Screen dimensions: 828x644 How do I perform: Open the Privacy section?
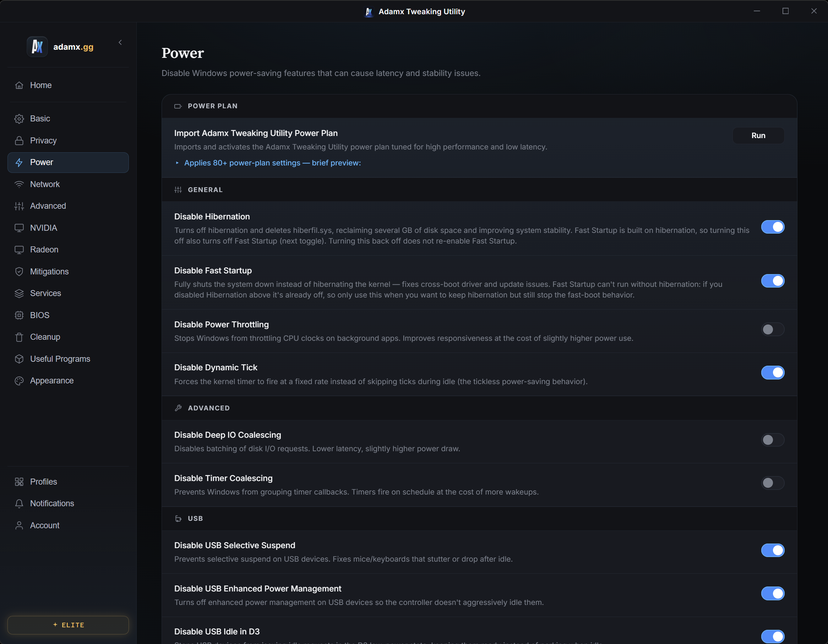[x=68, y=141]
